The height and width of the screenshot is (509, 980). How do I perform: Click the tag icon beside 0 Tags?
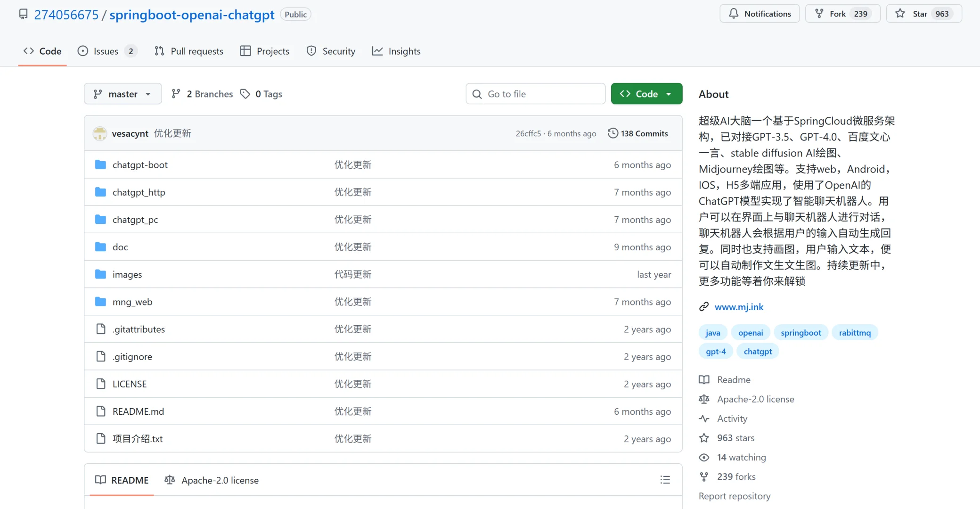245,94
